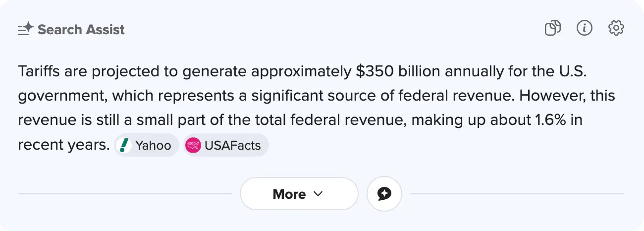Click the More button label

point(289,194)
